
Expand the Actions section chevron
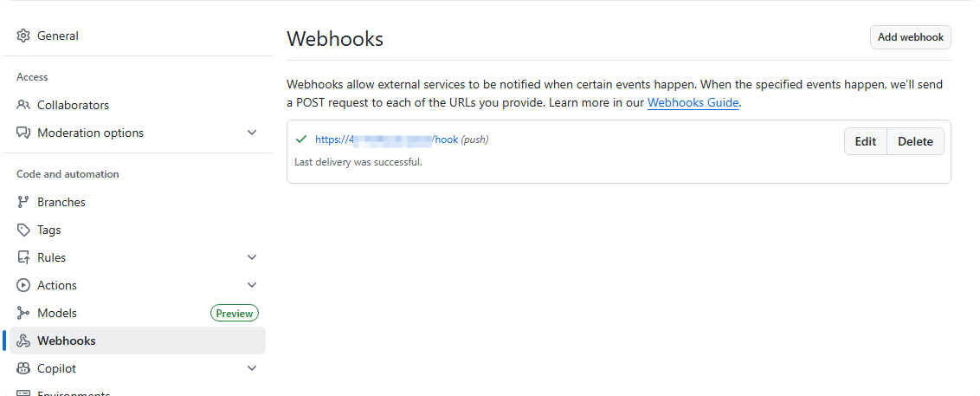[252, 285]
